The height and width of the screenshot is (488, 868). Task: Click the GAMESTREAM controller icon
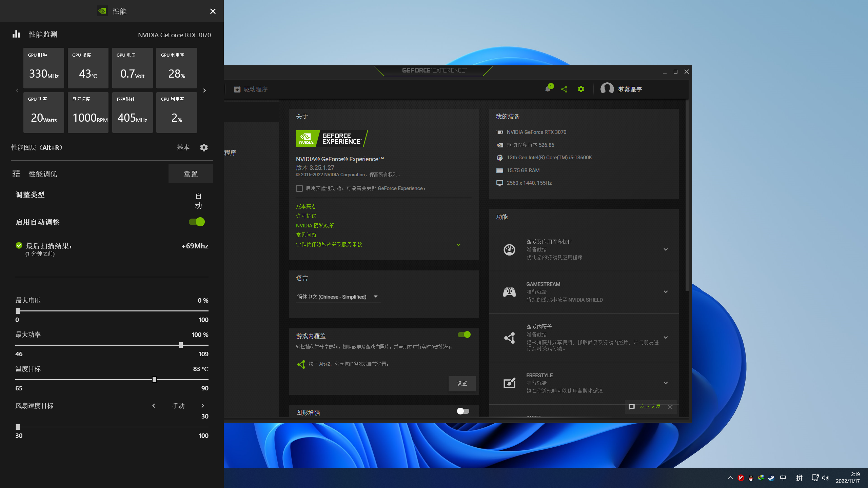509,292
